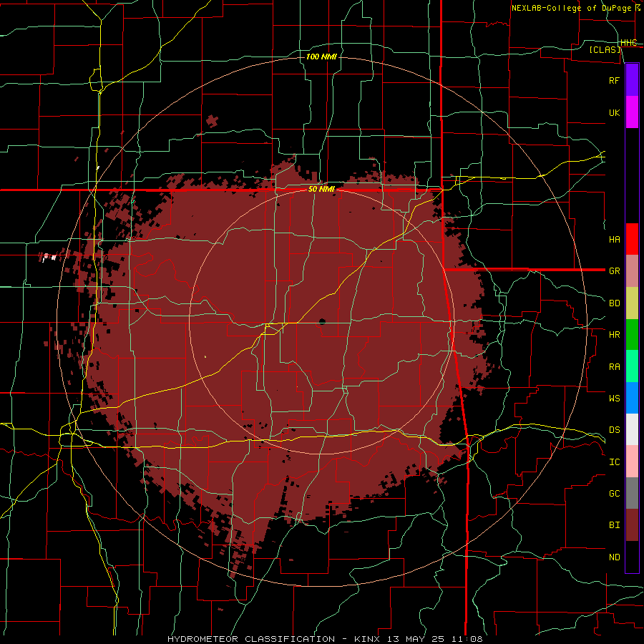Click the HR green legend swatch

(632, 335)
